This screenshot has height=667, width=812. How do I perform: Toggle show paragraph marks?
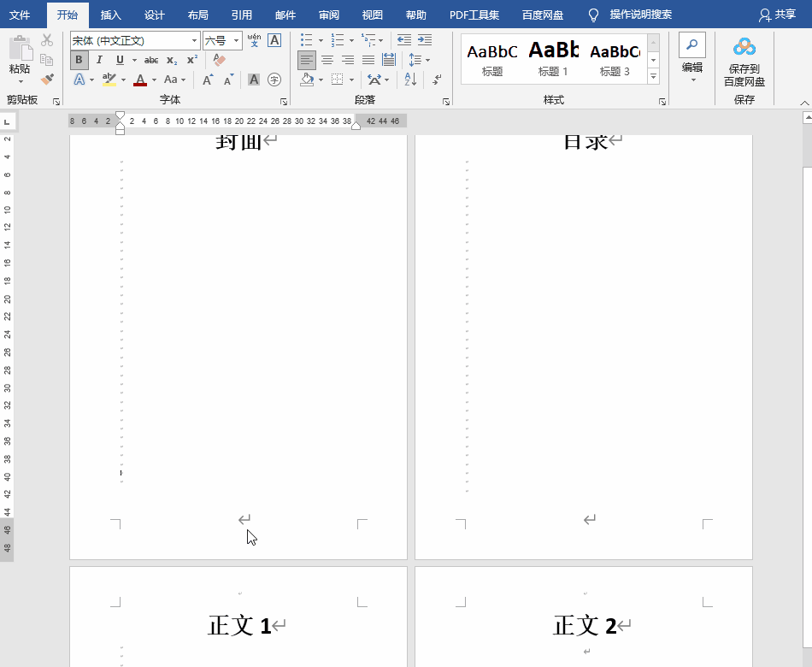[x=437, y=80]
